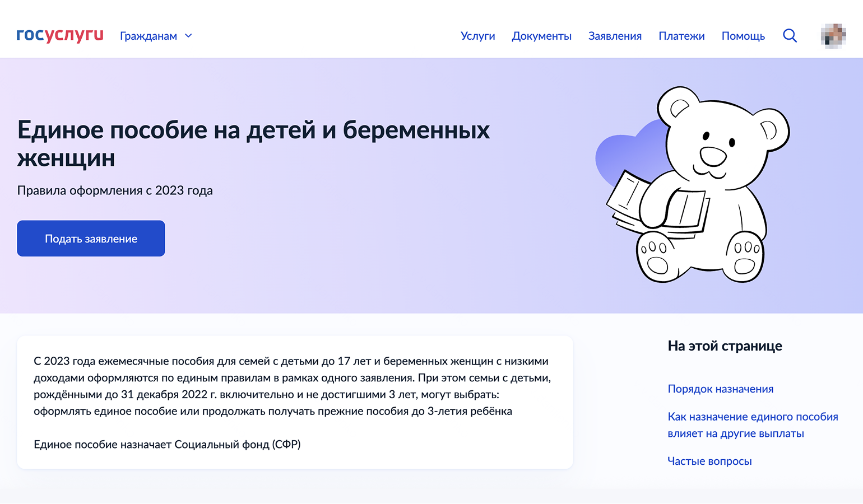Go to the Платежи section
Image resolution: width=863 pixels, height=504 pixels.
(x=681, y=36)
